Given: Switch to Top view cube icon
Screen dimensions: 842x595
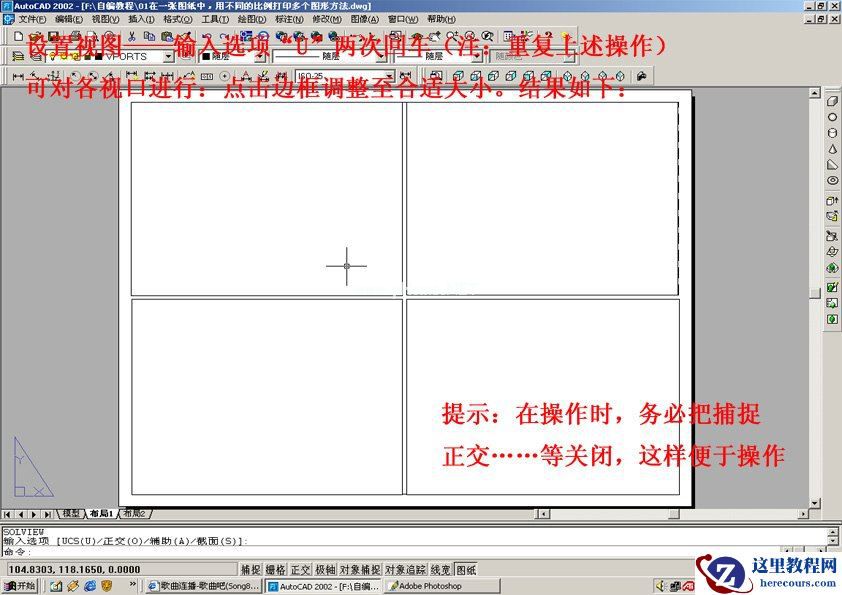Looking at the screenshot, I should [458, 76].
